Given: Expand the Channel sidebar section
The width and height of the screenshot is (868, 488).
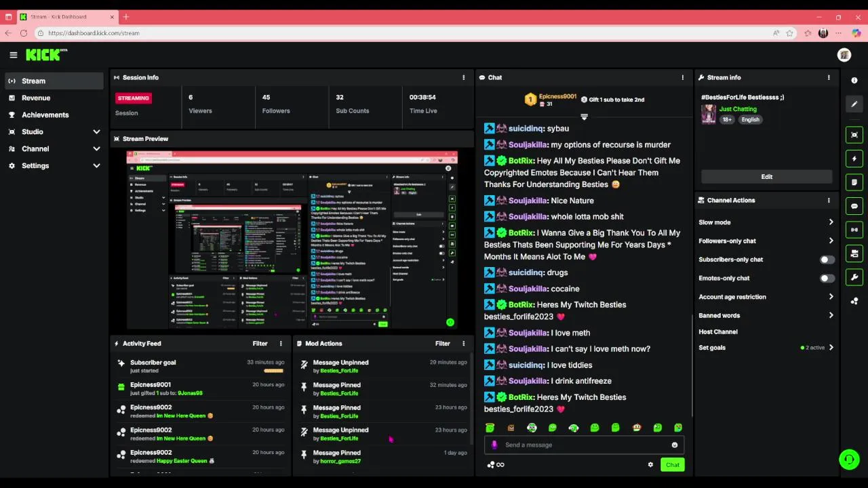Looking at the screenshot, I should click(96, 148).
